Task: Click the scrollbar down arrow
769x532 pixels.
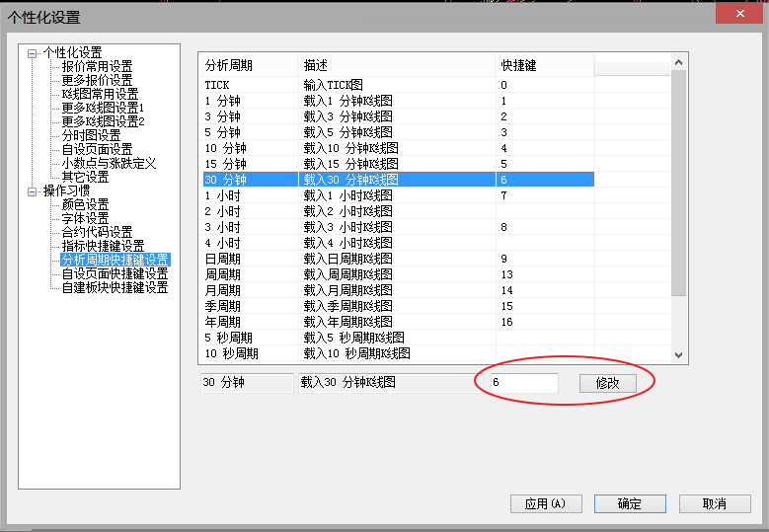Action: (x=679, y=355)
